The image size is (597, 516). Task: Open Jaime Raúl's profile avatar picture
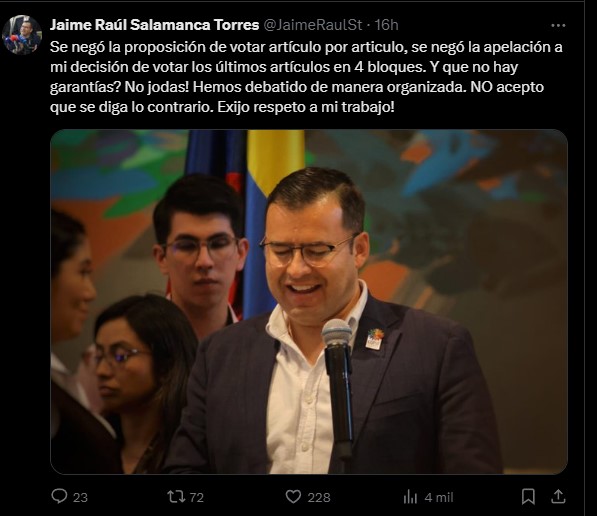click(x=22, y=35)
